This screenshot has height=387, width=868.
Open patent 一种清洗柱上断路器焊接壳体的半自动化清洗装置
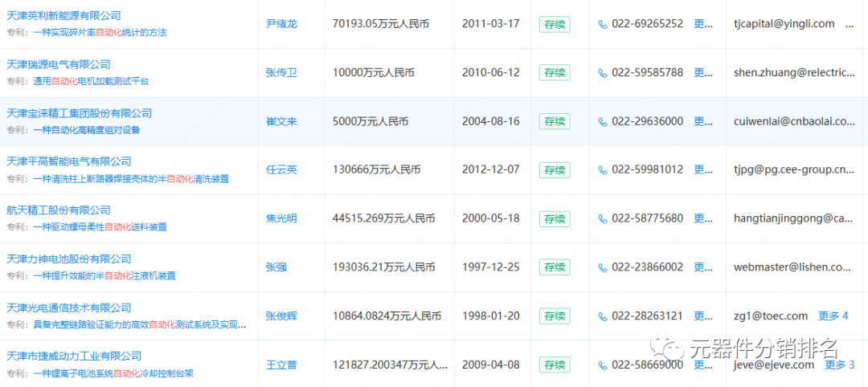pos(131,178)
